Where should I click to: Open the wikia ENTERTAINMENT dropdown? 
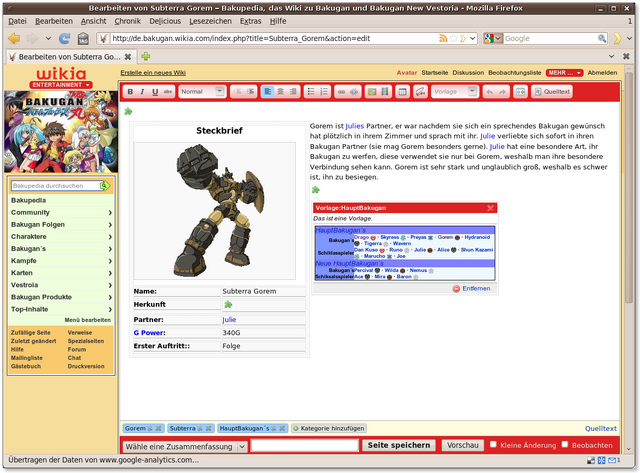click(x=61, y=85)
